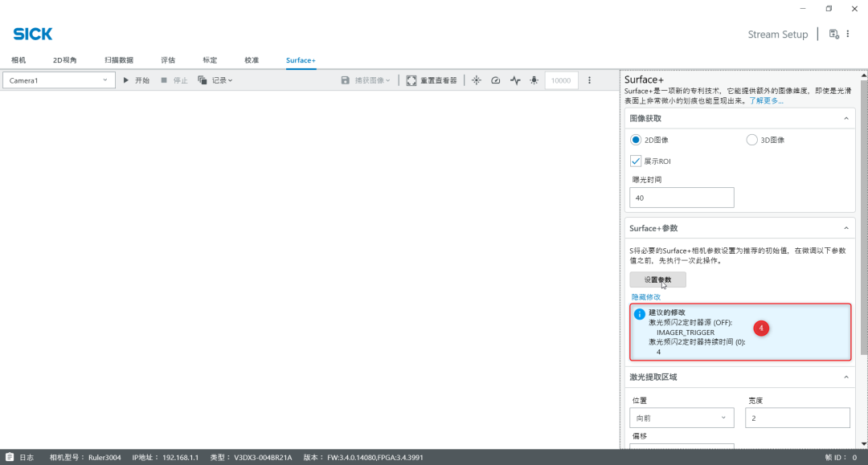Click the speedometer gauge icon in toolbar
Viewport: 868px width, 465px height.
495,80
